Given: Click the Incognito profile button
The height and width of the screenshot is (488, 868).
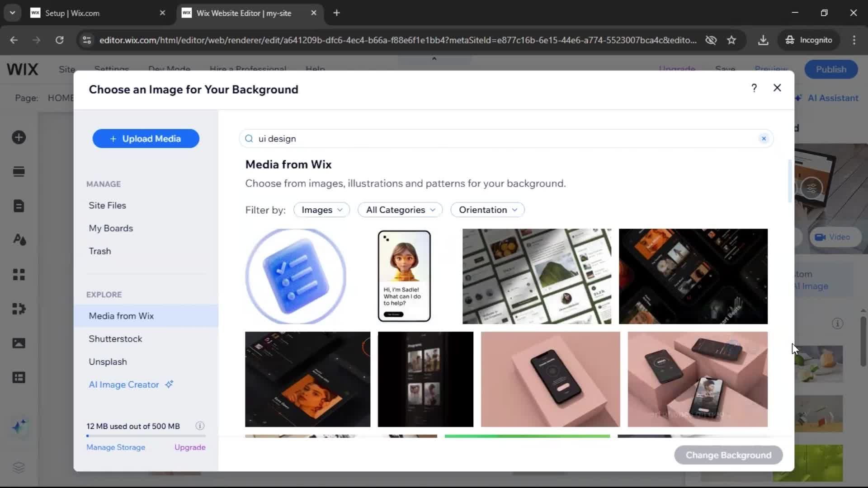Looking at the screenshot, I should tap(809, 40).
